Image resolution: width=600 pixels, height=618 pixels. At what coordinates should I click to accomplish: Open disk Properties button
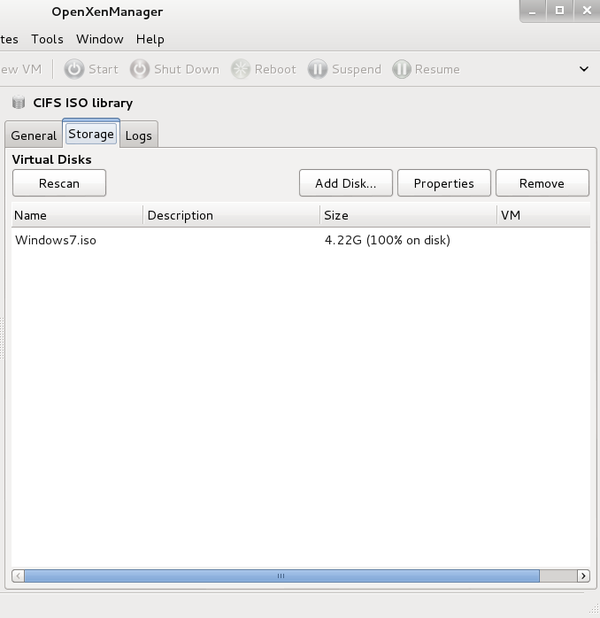(x=444, y=183)
